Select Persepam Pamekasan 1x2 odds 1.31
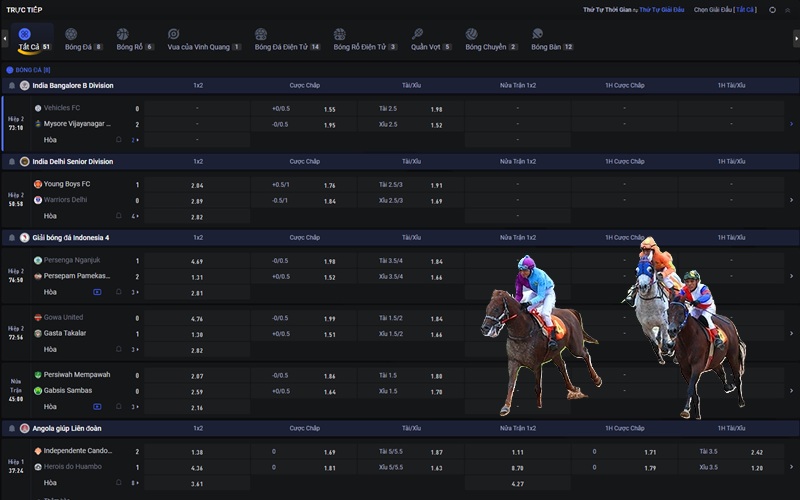The height and width of the screenshot is (500, 800). (x=197, y=277)
